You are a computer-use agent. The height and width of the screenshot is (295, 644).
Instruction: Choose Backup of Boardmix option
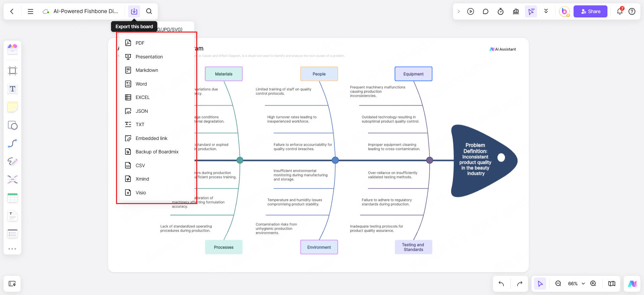coord(156,152)
